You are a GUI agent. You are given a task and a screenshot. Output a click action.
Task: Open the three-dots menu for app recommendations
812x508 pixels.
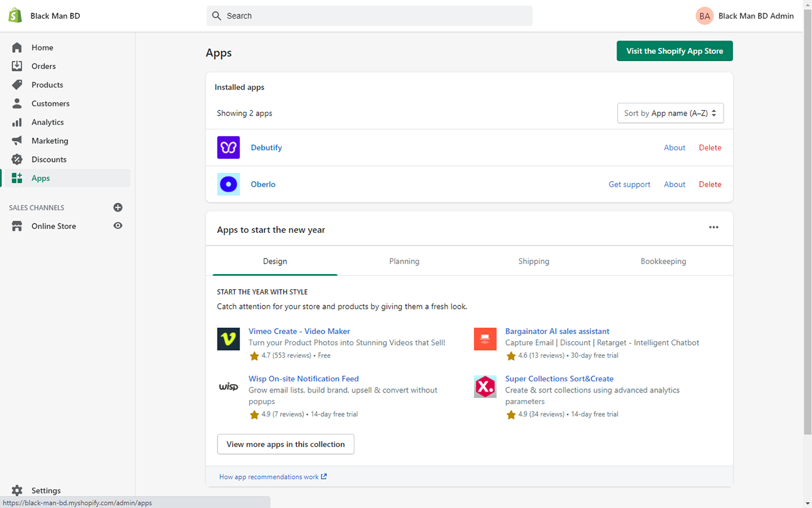point(713,228)
